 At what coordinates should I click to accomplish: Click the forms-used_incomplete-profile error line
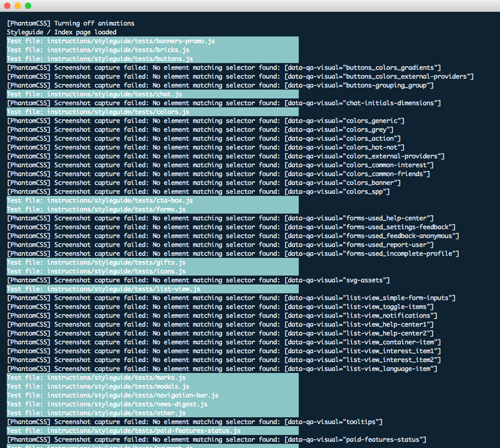tap(233, 253)
